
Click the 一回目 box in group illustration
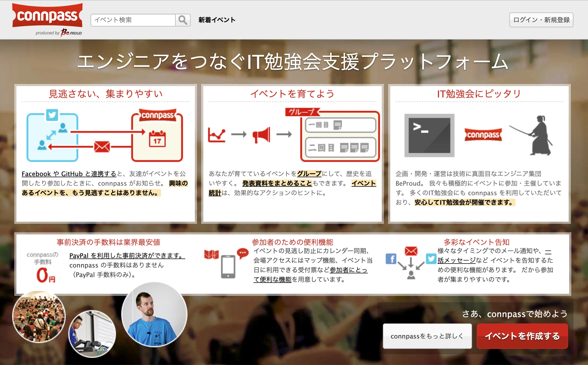coord(340,125)
